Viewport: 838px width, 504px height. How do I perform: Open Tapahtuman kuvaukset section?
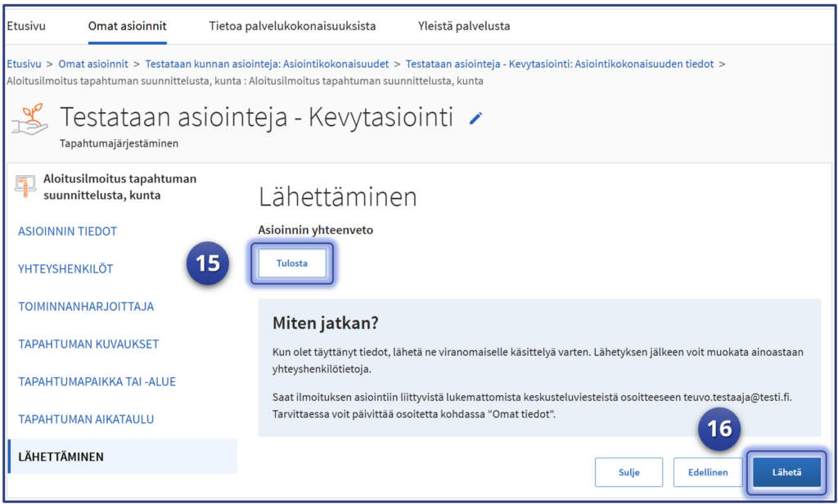[88, 344]
